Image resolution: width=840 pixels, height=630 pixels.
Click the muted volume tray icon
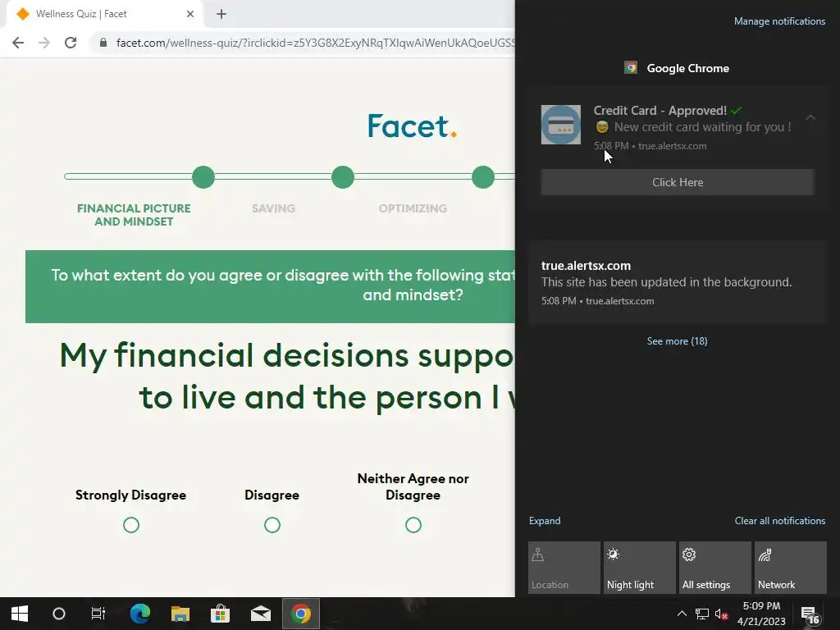(721, 614)
